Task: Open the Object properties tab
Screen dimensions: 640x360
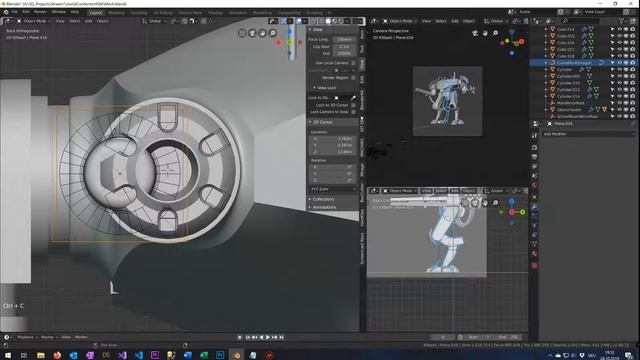Action: pos(534,198)
